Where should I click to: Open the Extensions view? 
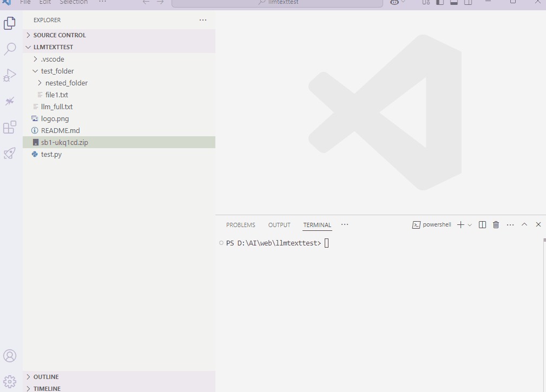(10, 127)
